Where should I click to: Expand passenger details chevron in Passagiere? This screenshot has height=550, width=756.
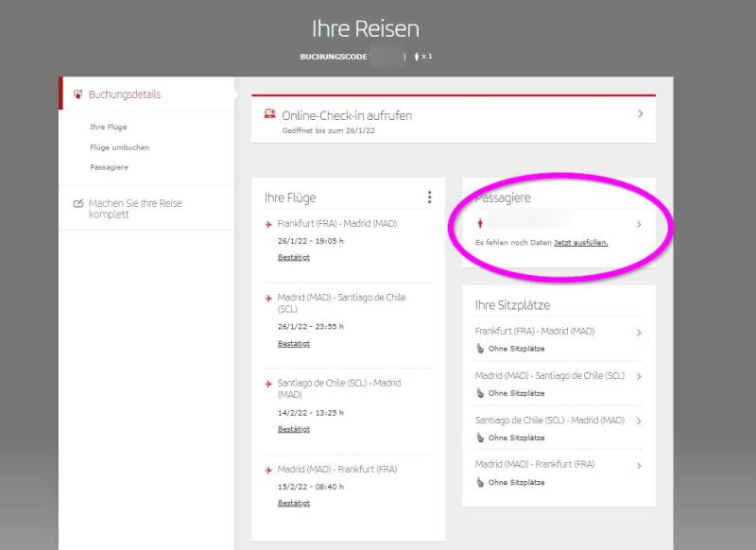[639, 225]
